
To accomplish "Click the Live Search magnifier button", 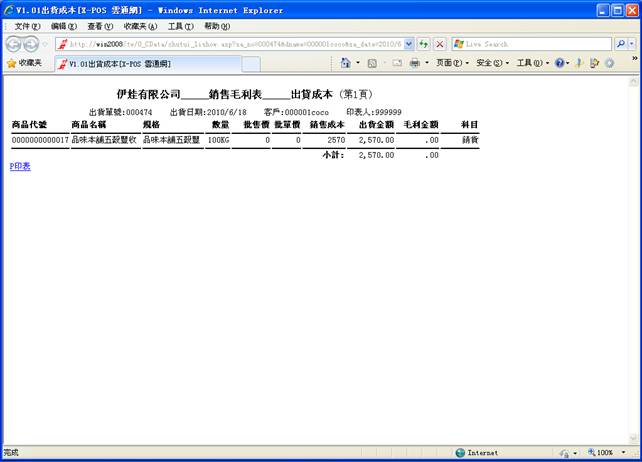I will (x=621, y=44).
